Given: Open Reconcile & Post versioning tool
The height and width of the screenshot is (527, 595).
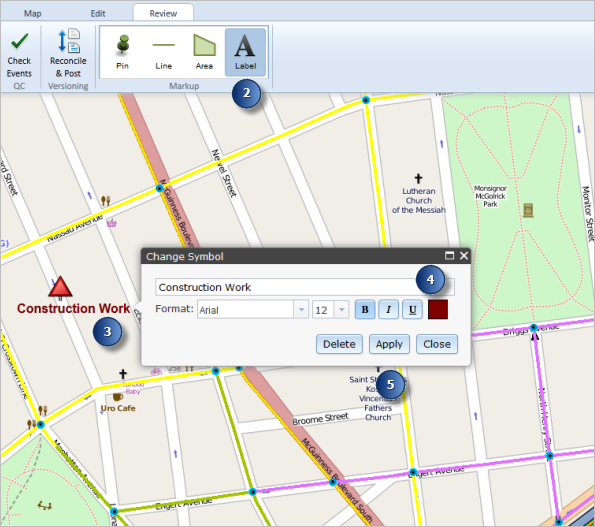Looking at the screenshot, I should tap(68, 53).
